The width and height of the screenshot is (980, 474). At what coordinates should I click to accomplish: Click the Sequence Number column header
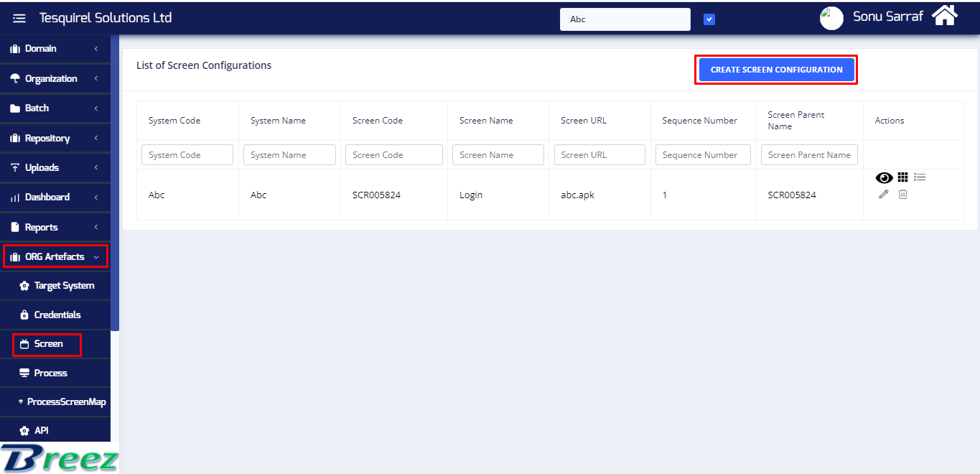click(699, 121)
